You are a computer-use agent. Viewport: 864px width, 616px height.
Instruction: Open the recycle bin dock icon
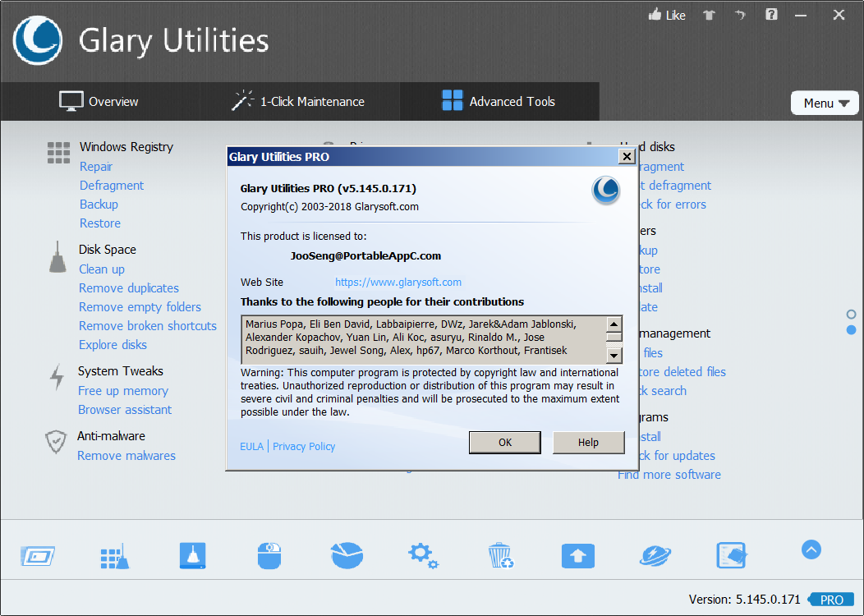coord(500,555)
